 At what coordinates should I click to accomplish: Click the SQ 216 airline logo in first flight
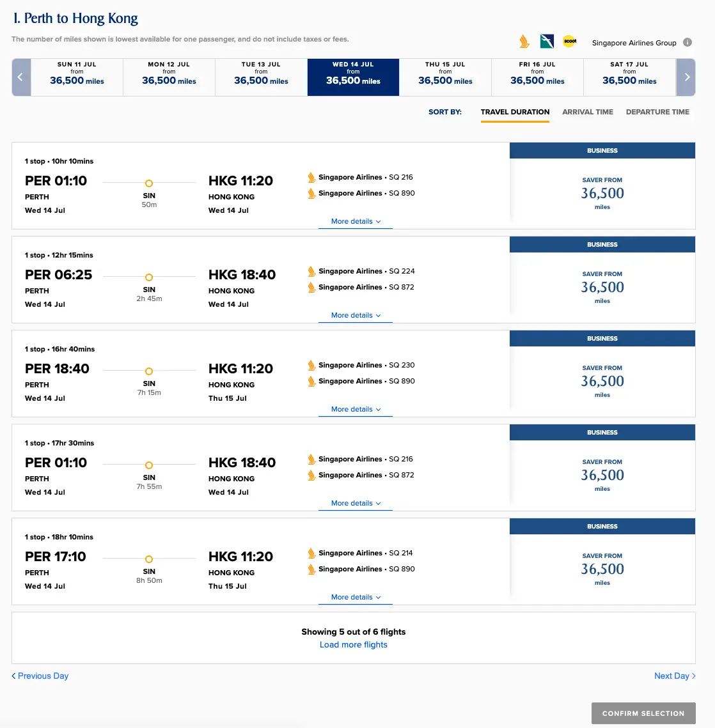tap(311, 178)
